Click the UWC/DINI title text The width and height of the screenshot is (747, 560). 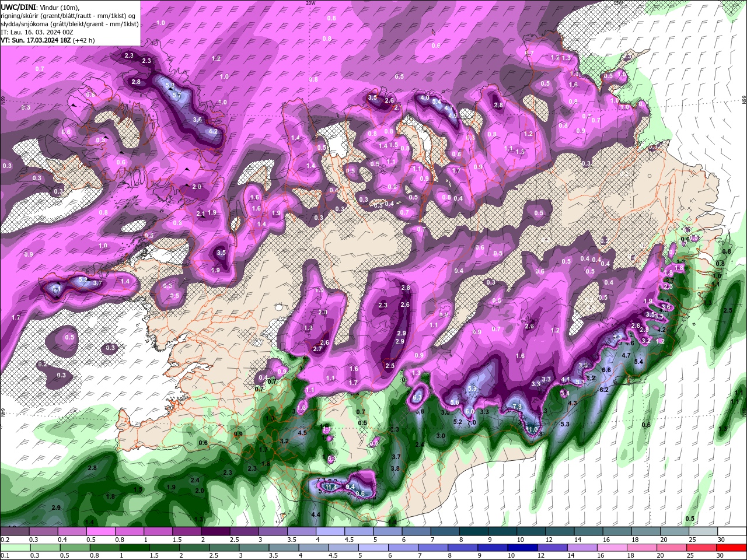coord(18,6)
